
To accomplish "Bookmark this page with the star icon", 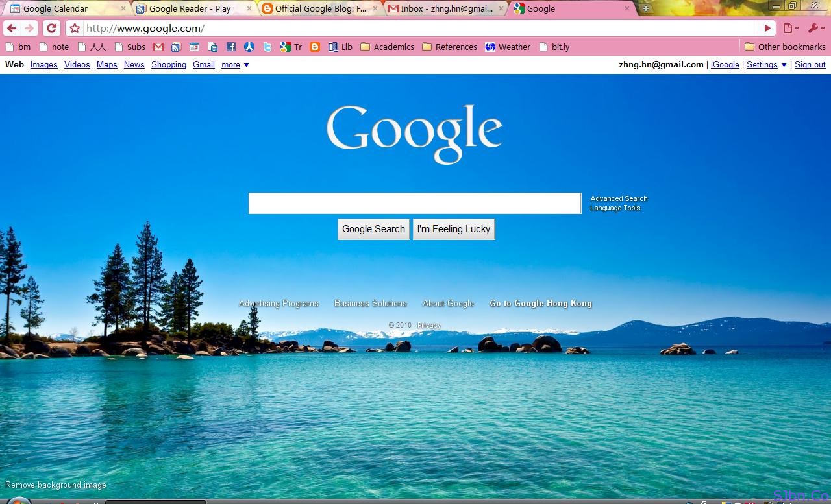I will pyautogui.click(x=75, y=29).
